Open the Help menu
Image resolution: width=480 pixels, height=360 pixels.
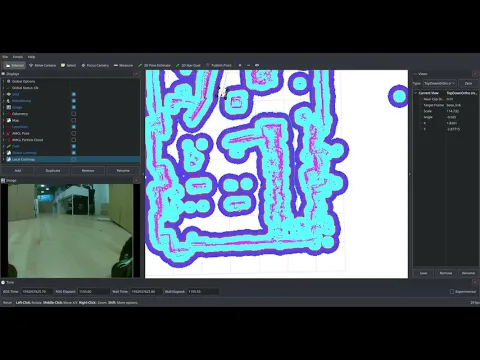coord(31,57)
